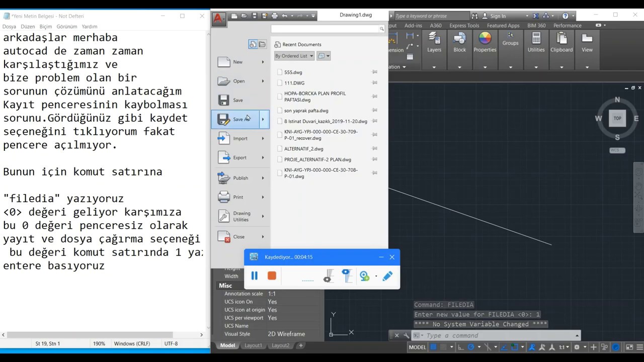644x362 pixels.
Task: Switch to the Express Tools ribbon tab
Action: coord(464,25)
